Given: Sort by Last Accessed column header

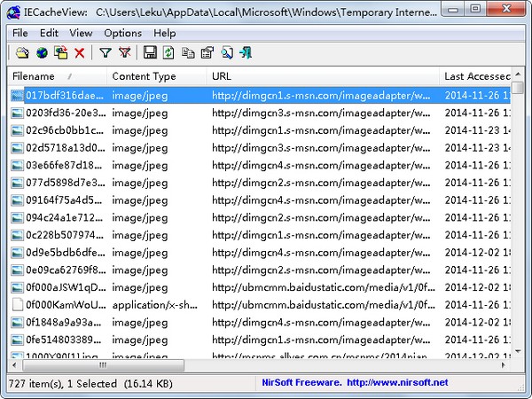Looking at the screenshot, I should 475,76.
